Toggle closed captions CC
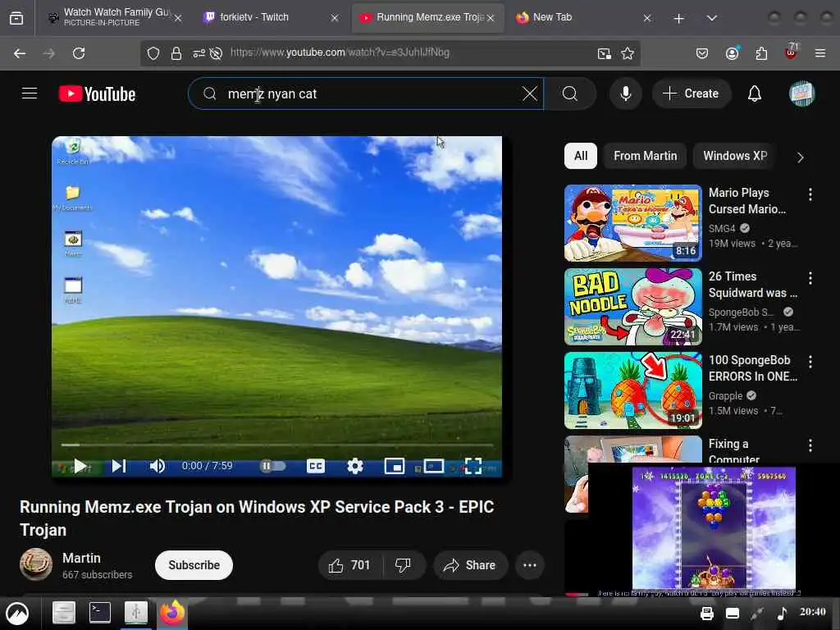 point(316,466)
